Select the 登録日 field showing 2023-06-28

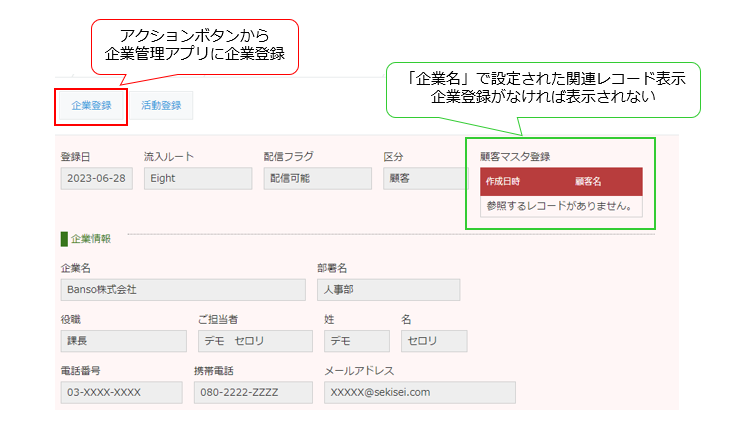coord(95,179)
